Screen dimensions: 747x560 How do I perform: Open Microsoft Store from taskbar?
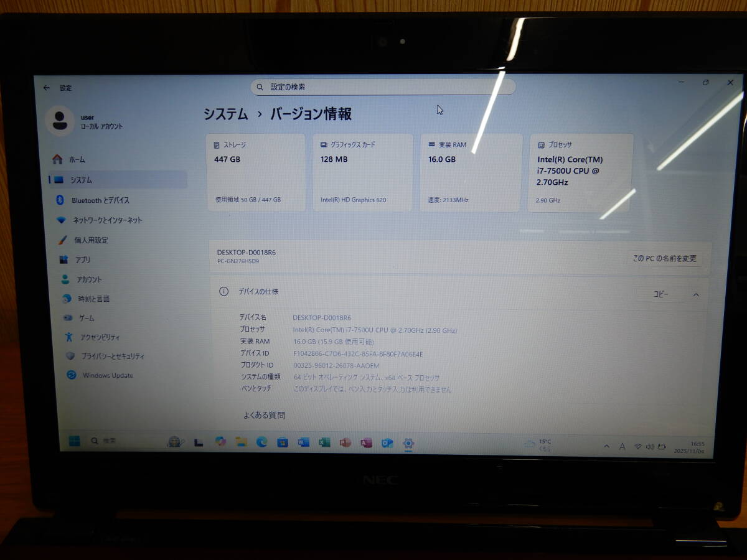coord(282,442)
